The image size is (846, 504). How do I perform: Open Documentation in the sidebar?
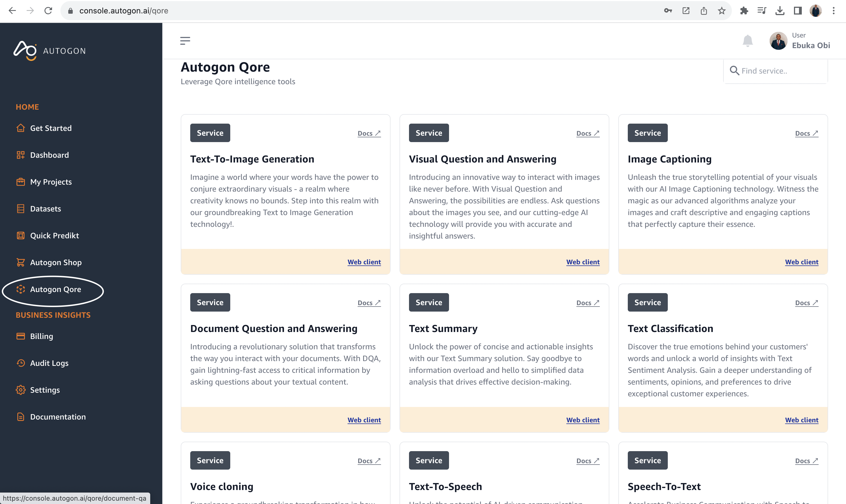tap(58, 417)
